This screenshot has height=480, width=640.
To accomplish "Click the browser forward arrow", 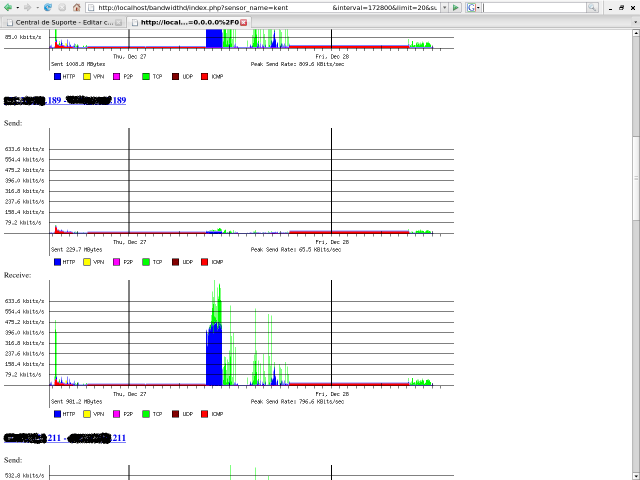I will click(x=27, y=7).
